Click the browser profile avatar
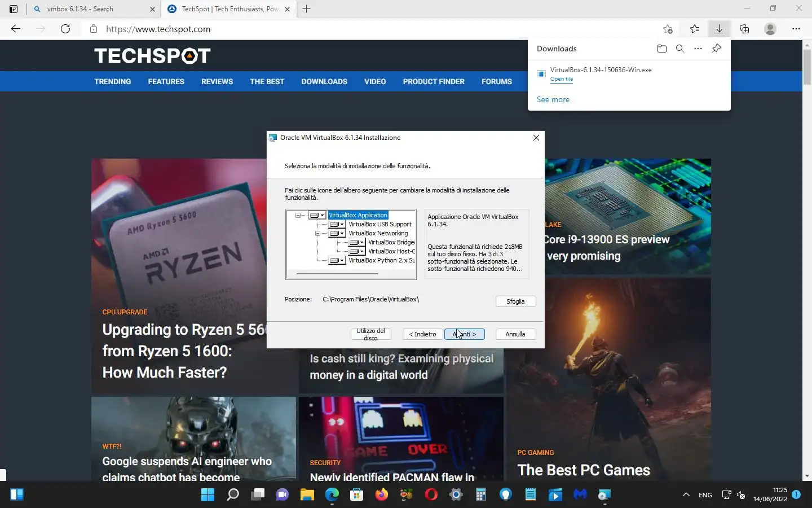The image size is (812, 508). (x=770, y=29)
